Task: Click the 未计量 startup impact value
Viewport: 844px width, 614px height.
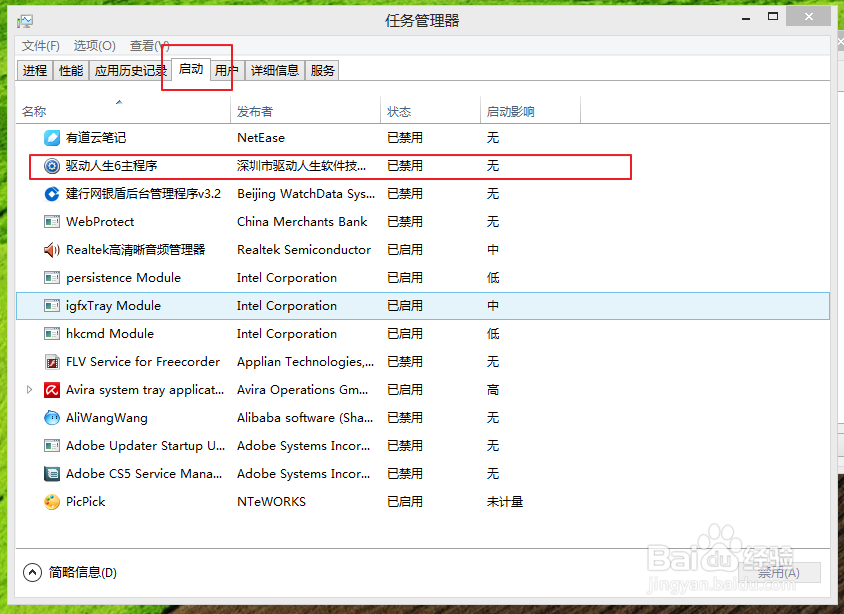Action: 505,502
